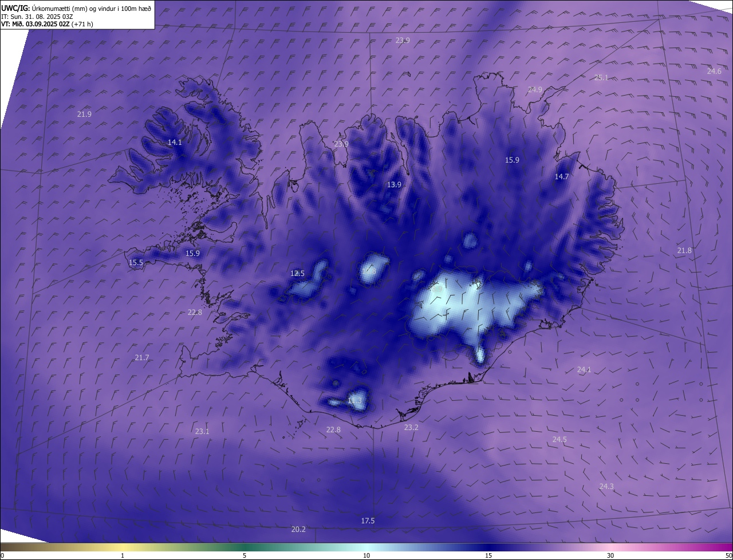This screenshot has height=560, width=733.
Task: Click the 25.1 value on the map
Action: [601, 77]
